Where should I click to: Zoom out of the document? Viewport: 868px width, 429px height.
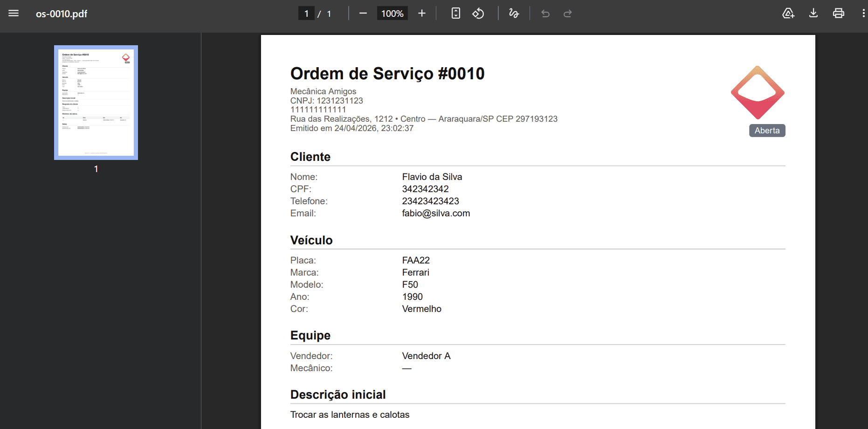point(363,14)
